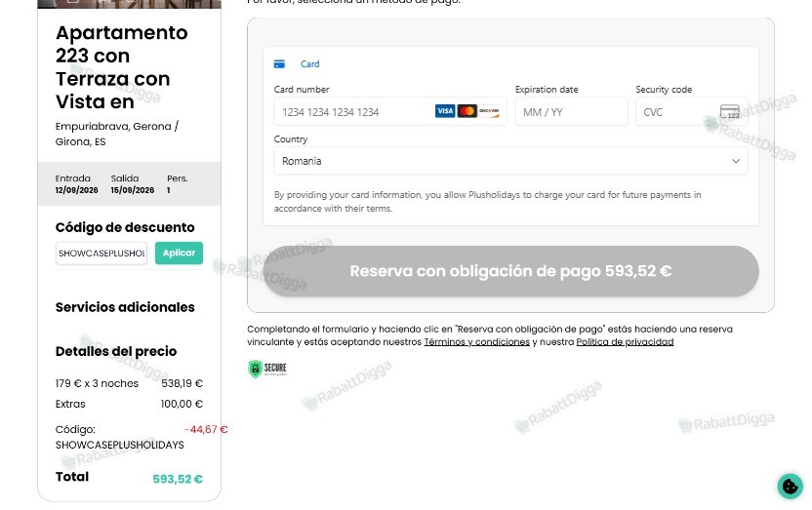Click the -44,67 € discount amount

pos(206,429)
